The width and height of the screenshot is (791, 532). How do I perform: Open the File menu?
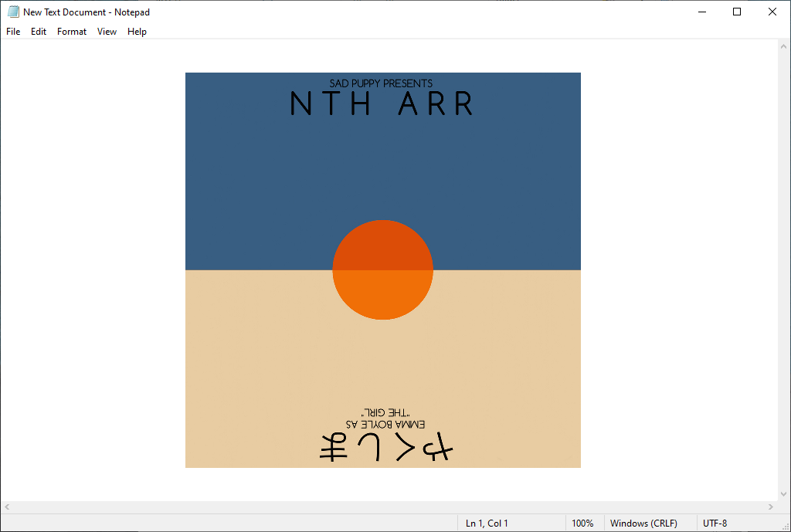pos(13,32)
